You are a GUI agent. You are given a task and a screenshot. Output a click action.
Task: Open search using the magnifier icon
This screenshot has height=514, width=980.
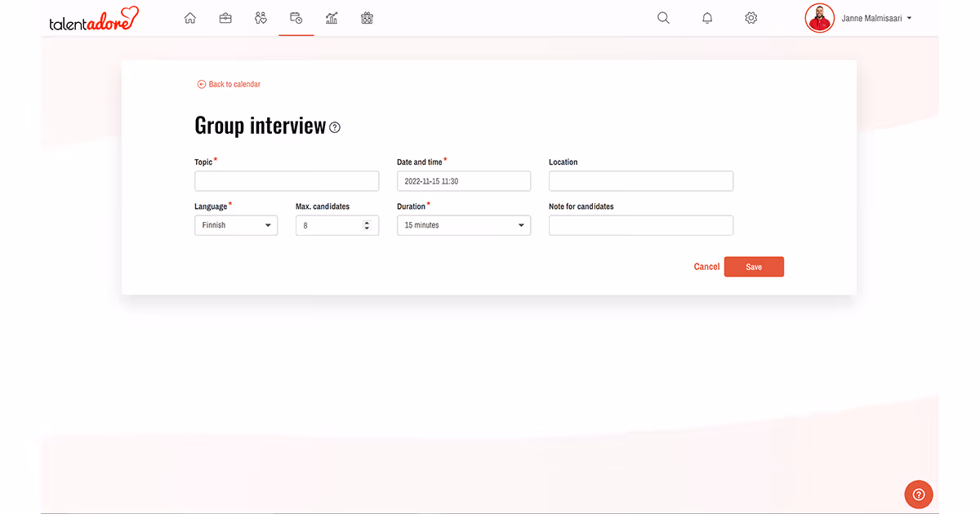point(663,17)
